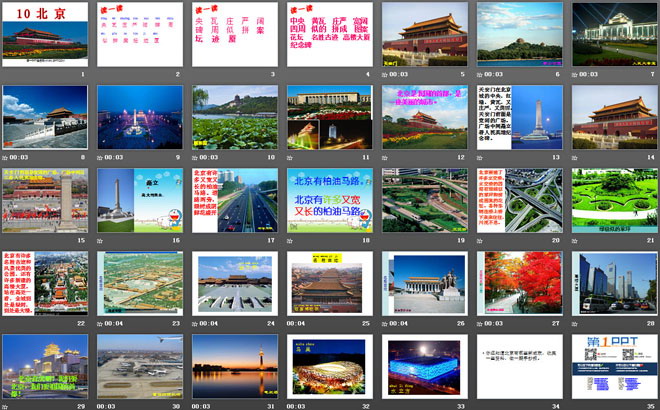This screenshot has width=660, height=410.
Task: Click the transition star icon under slide 23
Action: tap(101, 323)
